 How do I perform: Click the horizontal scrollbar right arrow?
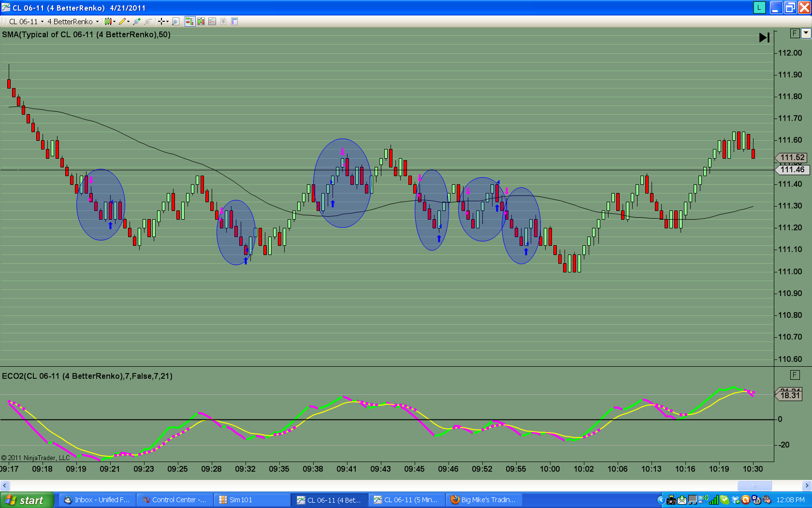point(807,486)
